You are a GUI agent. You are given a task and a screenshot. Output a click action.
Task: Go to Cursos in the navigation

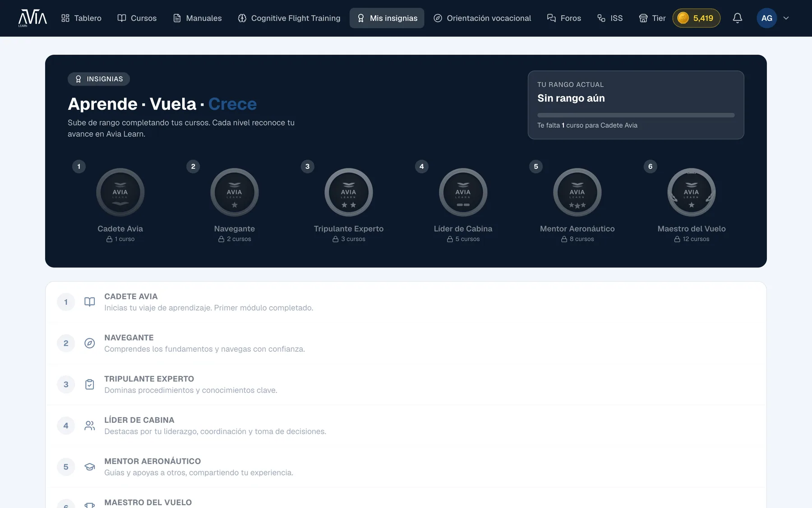click(137, 18)
